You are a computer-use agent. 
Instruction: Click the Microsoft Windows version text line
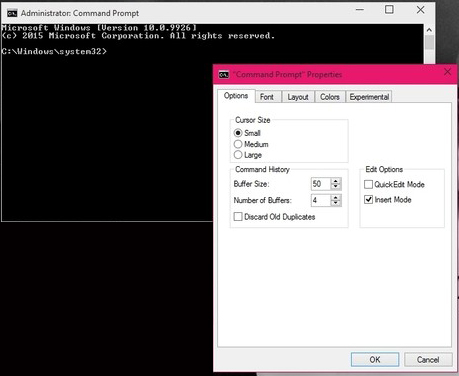tap(99, 27)
